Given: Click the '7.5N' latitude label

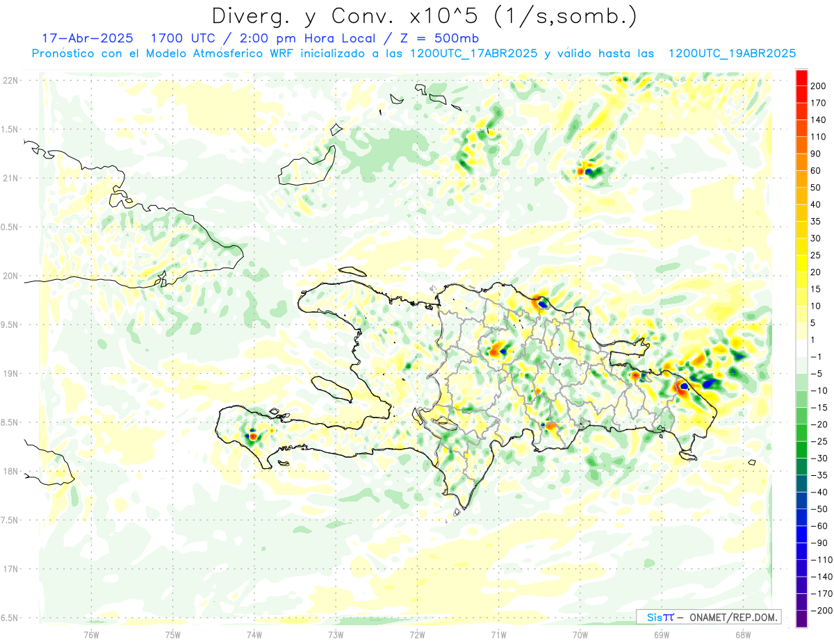Looking at the screenshot, I should coord(10,520).
